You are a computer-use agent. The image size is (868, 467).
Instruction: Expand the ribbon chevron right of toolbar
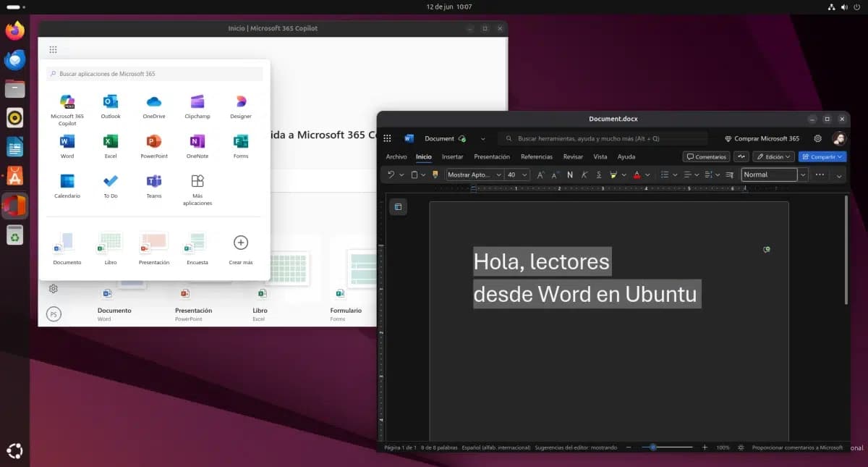839,175
